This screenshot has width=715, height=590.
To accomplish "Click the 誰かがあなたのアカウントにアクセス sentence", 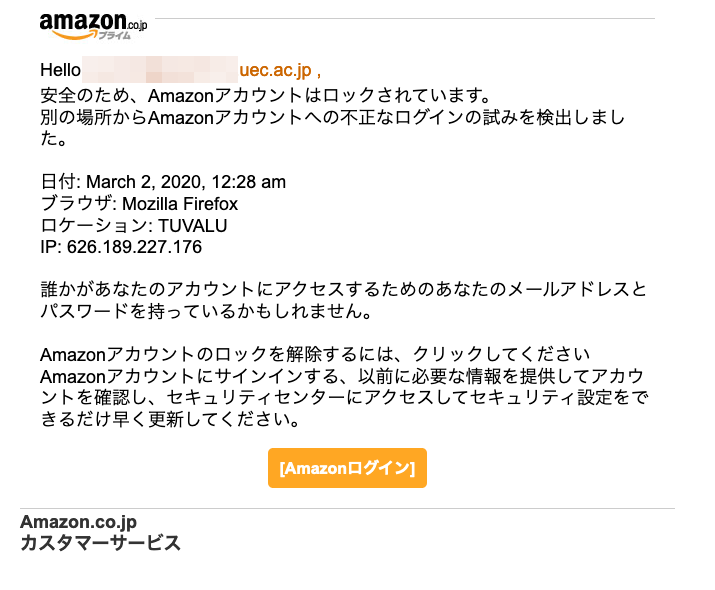I will (343, 290).
